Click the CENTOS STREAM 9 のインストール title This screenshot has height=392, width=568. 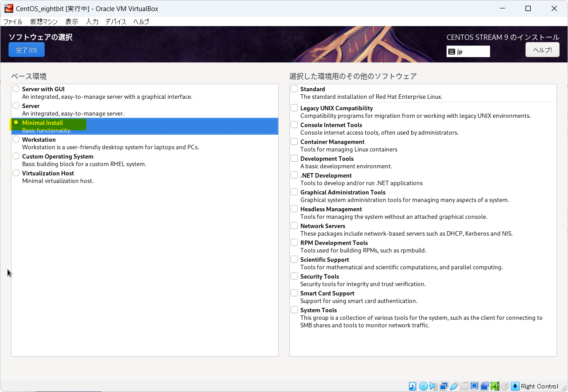pyautogui.click(x=503, y=37)
